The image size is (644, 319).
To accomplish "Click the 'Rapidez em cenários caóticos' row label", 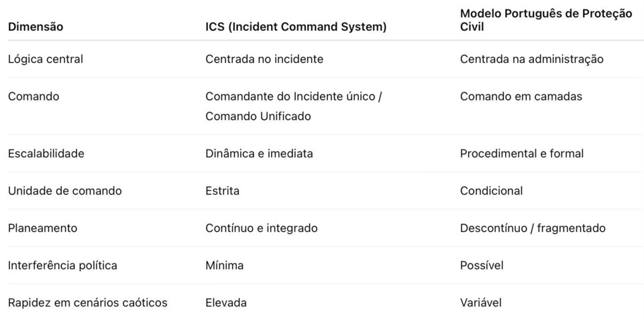I will pos(88,303).
